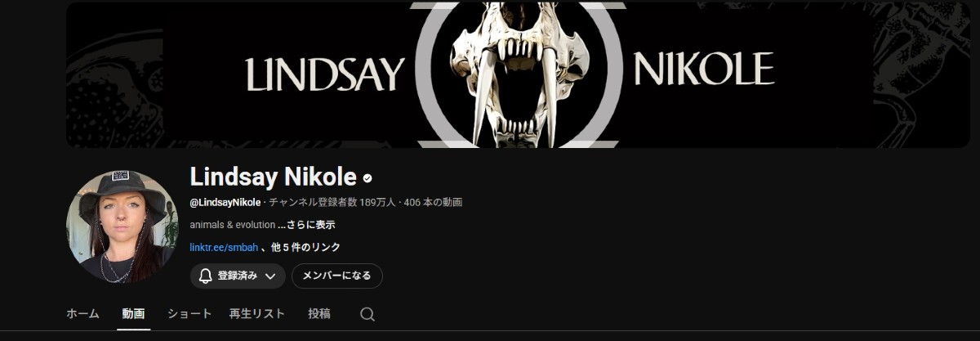Expand the 登録済み subscription dropdown chevron

coord(270,276)
